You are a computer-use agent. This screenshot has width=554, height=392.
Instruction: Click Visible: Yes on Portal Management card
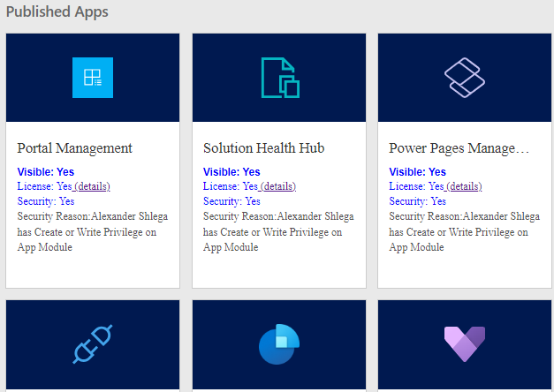[x=46, y=171]
